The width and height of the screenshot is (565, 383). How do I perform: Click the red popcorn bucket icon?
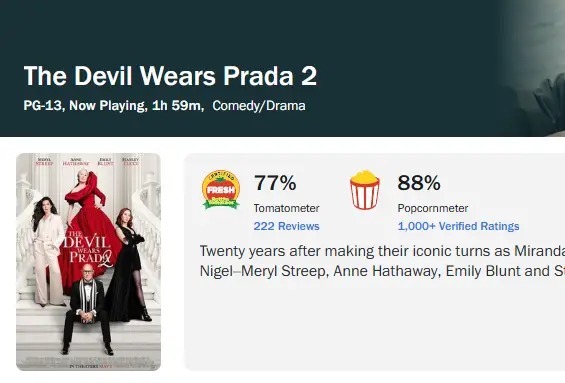pyautogui.click(x=364, y=190)
